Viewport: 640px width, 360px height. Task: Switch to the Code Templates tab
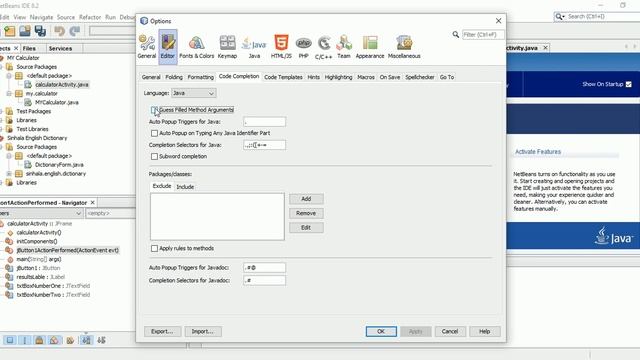point(283,77)
